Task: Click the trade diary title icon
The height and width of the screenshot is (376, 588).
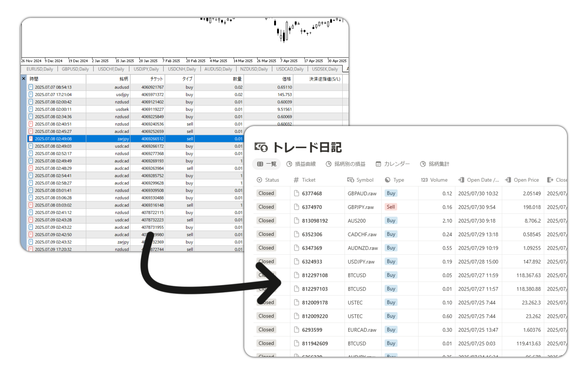Action: point(261,147)
